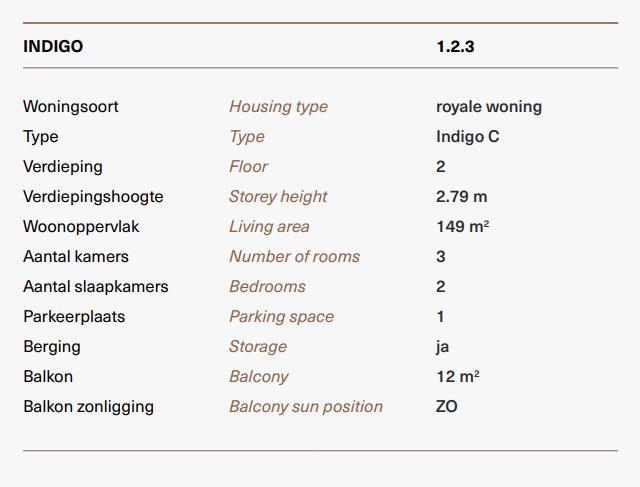Click the 12 m² balcony value
The image size is (640, 487).
[458, 376]
